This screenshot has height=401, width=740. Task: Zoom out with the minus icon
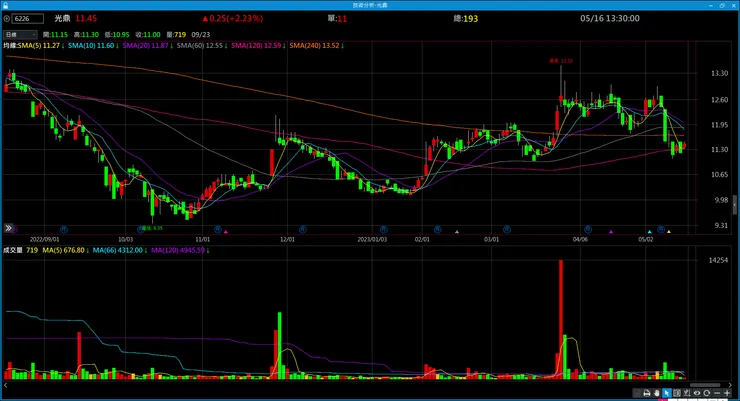coord(717,393)
